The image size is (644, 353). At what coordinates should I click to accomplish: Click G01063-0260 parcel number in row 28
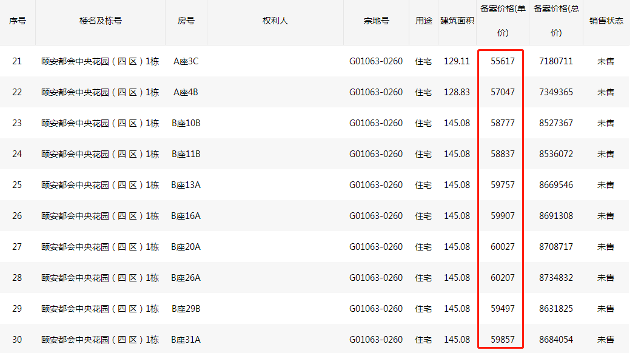point(376,278)
